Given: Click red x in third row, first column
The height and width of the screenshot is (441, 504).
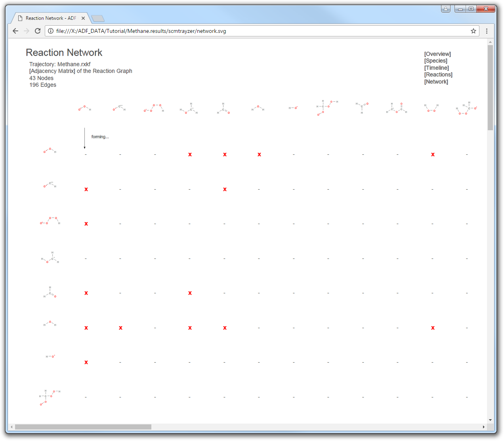Looking at the screenshot, I should tap(86, 224).
